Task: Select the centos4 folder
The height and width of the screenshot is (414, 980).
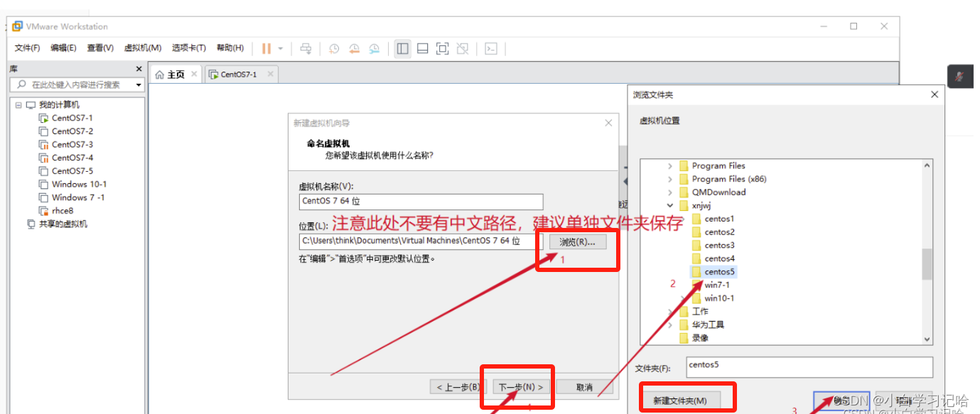Action: [714, 258]
